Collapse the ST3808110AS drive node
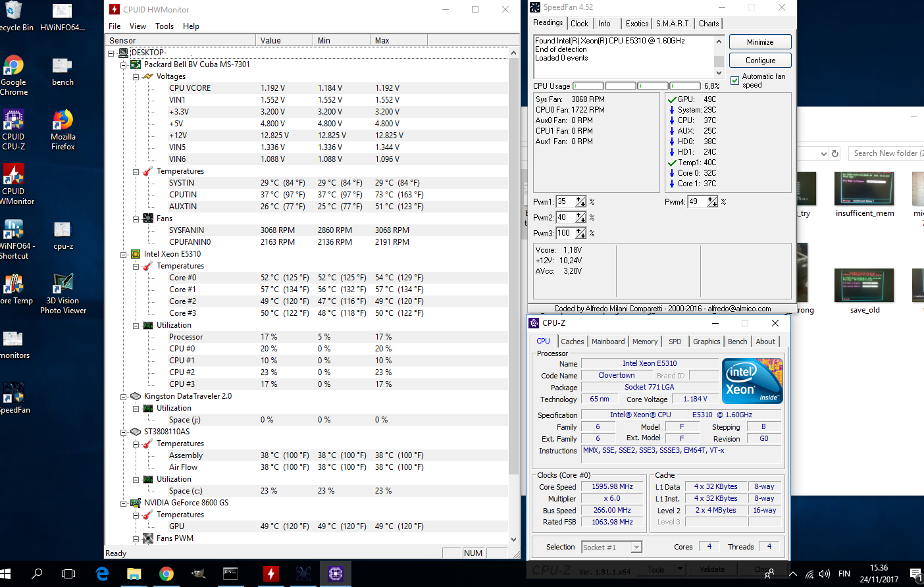The width and height of the screenshot is (924, 587). point(124,432)
